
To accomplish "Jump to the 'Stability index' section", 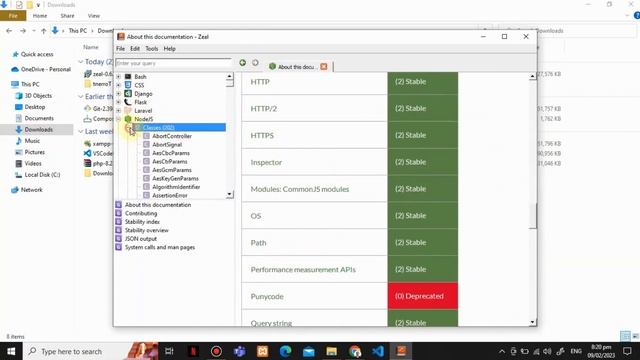I will tap(142, 222).
